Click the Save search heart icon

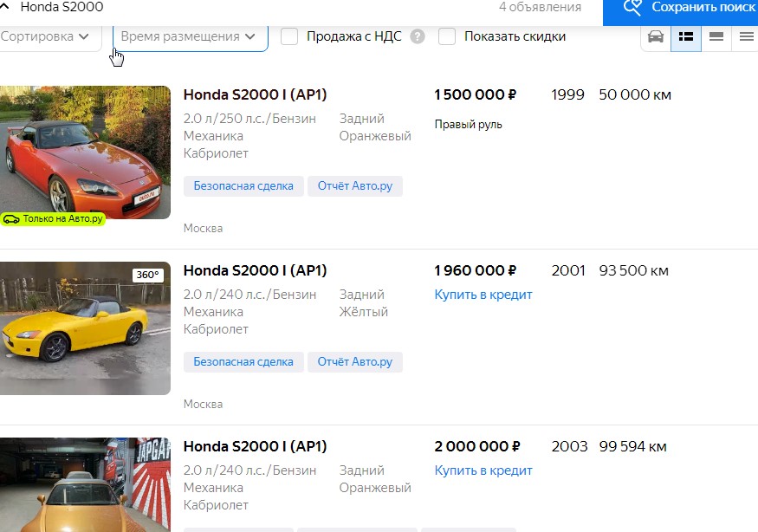coord(632,7)
